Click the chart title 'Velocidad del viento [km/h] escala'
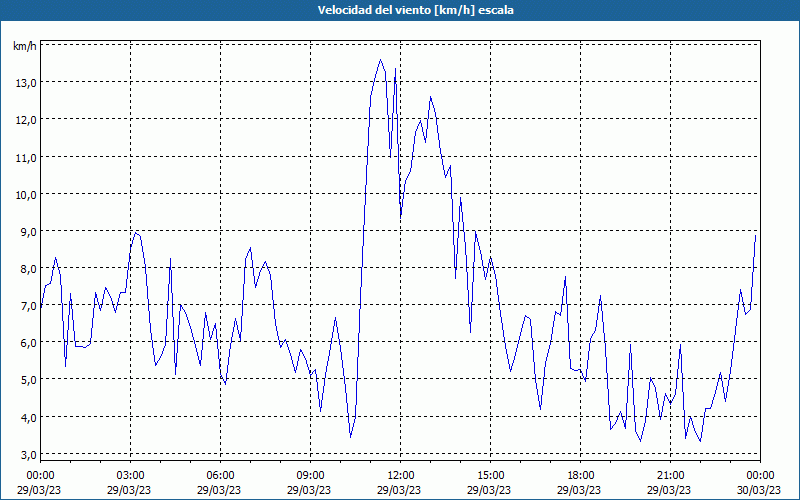Viewport: 800px width, 500px height. (415, 10)
